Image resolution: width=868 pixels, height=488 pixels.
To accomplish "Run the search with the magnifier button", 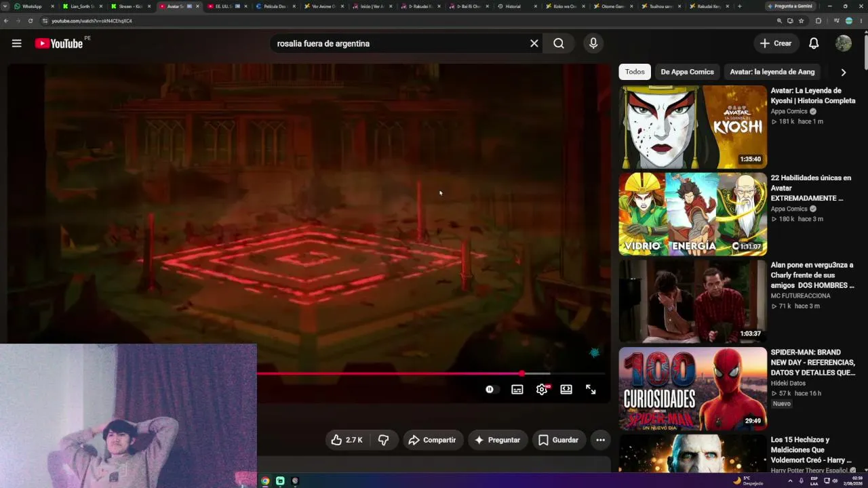I will tap(559, 43).
